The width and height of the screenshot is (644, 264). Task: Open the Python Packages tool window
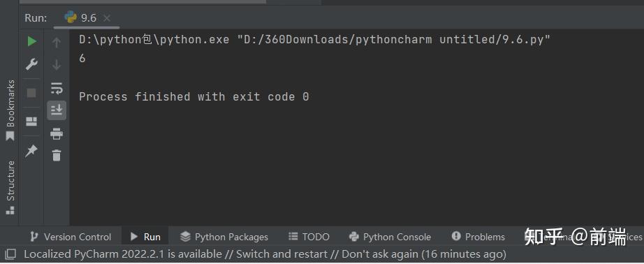(x=224, y=237)
